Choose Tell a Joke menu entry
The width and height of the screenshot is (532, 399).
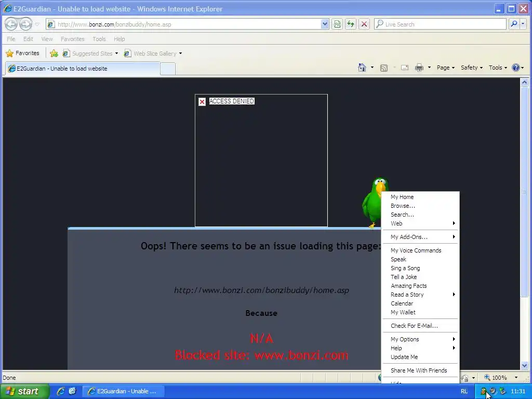[421, 277]
